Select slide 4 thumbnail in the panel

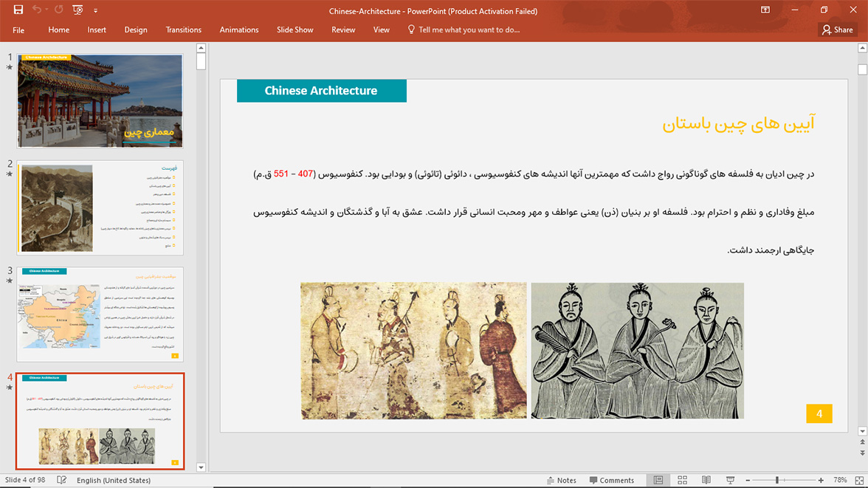(x=100, y=421)
